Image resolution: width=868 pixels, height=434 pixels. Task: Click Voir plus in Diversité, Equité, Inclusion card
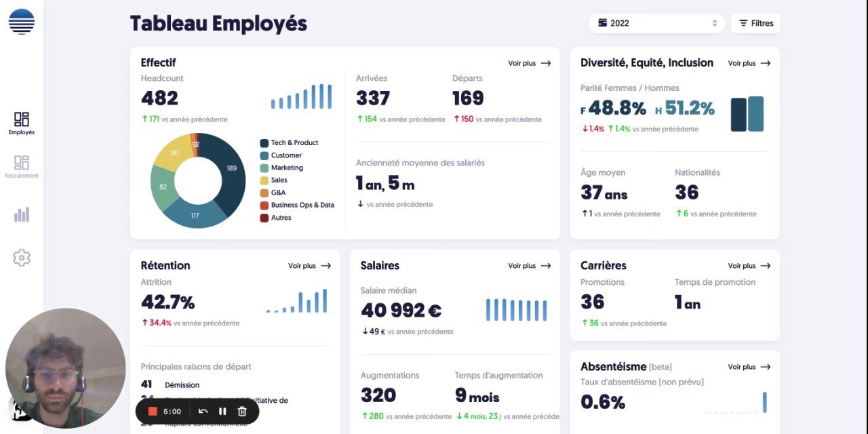point(749,63)
